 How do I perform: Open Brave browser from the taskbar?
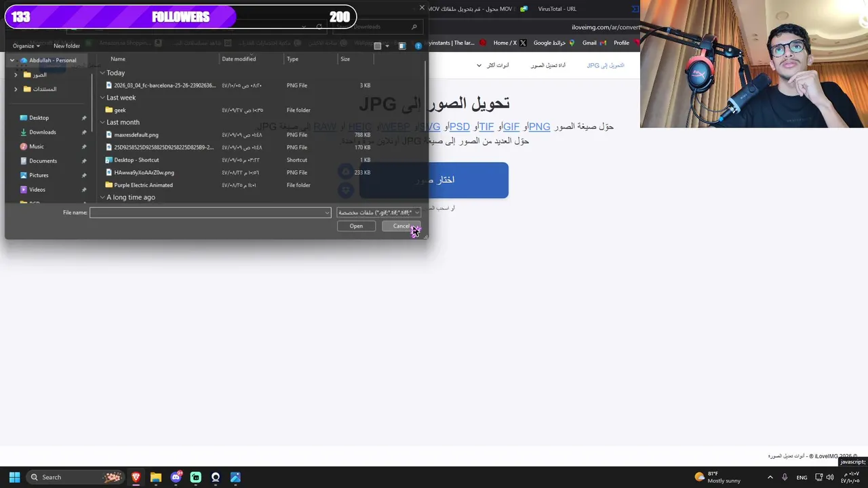(136, 477)
